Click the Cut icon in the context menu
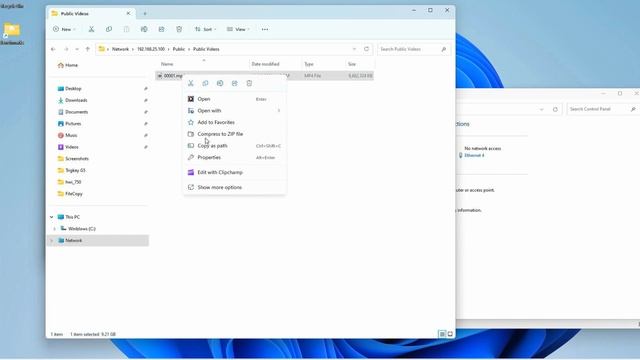 (191, 83)
